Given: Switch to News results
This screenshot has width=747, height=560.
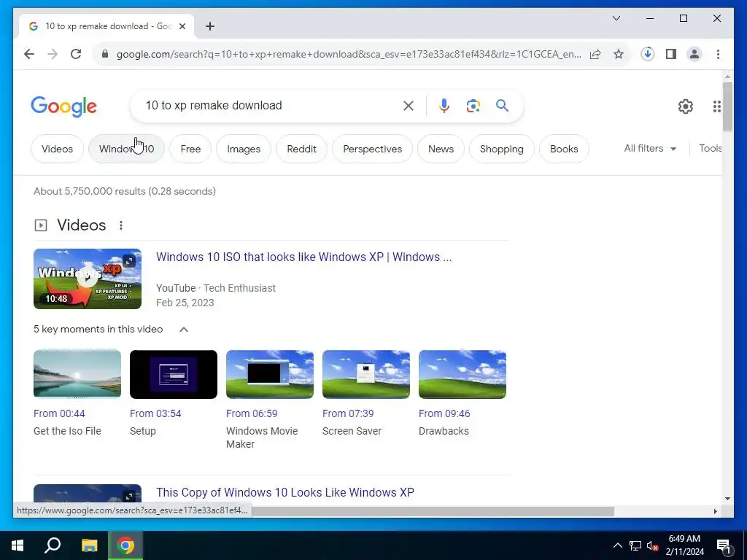Looking at the screenshot, I should (x=441, y=149).
